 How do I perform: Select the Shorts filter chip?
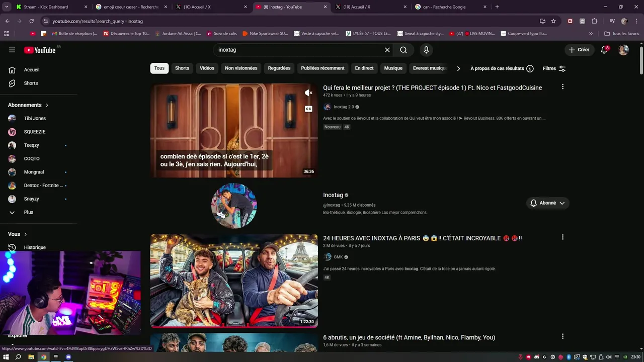(x=182, y=68)
